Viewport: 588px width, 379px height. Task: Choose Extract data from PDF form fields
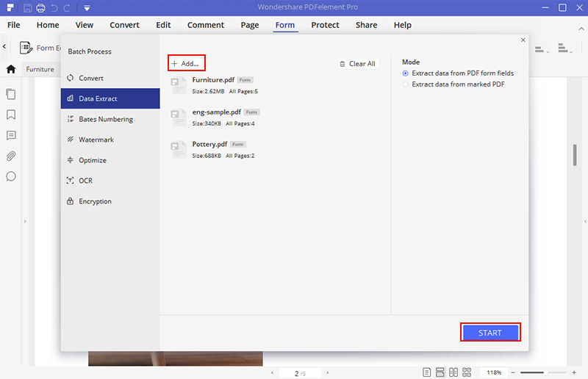click(x=406, y=73)
